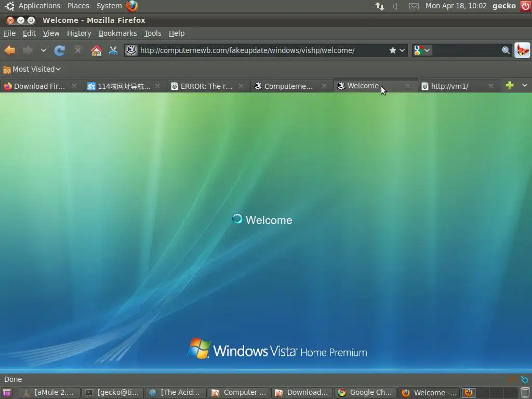The height and width of the screenshot is (399, 532).
Task: Click the Welcome - ... Firefox taskbar button
Action: [x=429, y=393]
